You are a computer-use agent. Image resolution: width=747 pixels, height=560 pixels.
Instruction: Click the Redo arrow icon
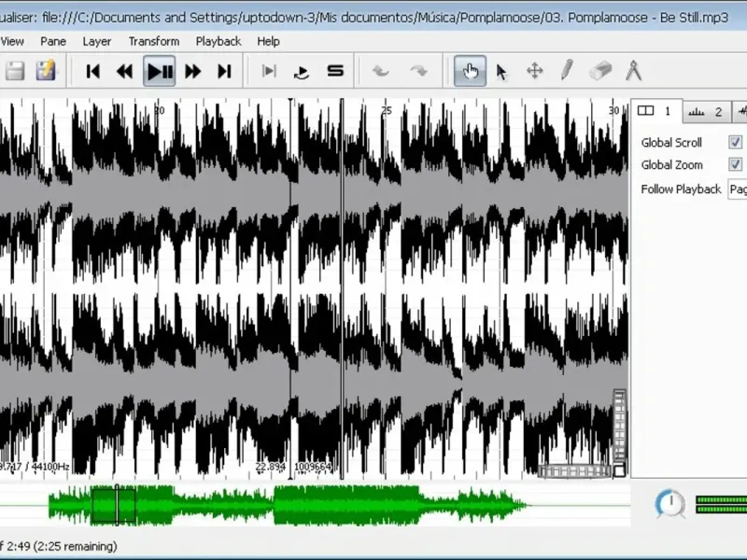point(418,72)
